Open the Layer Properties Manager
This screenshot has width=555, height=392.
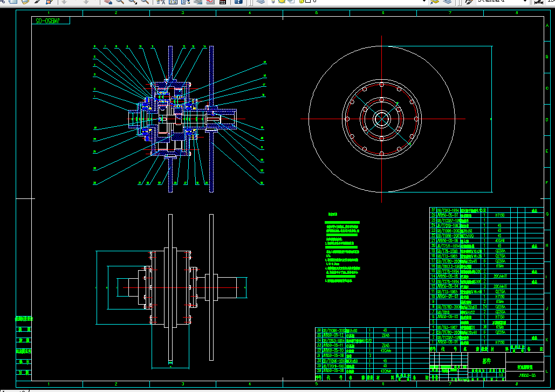pyautogui.click(x=261, y=2)
